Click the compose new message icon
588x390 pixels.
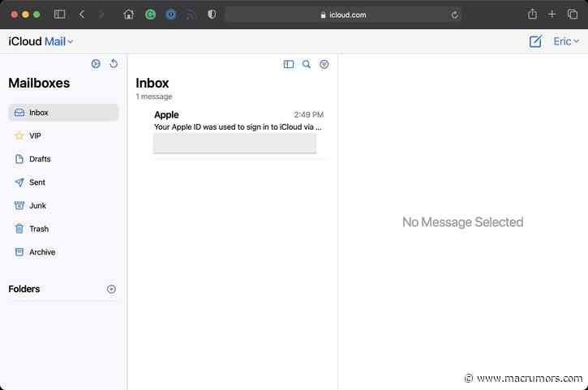[535, 41]
